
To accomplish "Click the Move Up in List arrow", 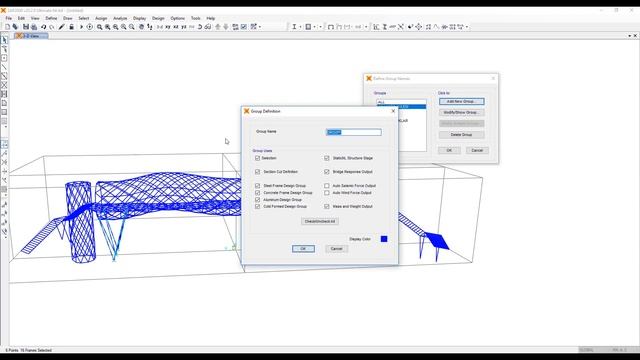I will click(x=218, y=27).
